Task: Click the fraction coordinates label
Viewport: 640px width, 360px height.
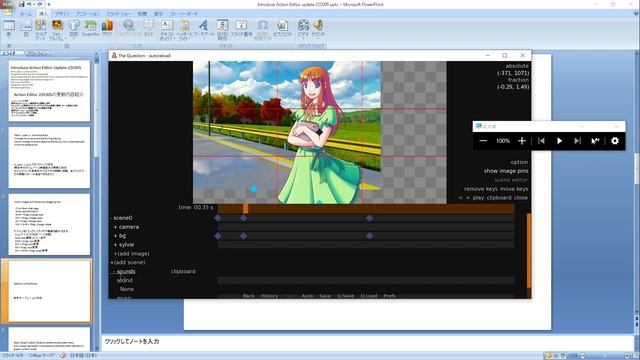Action: click(518, 80)
